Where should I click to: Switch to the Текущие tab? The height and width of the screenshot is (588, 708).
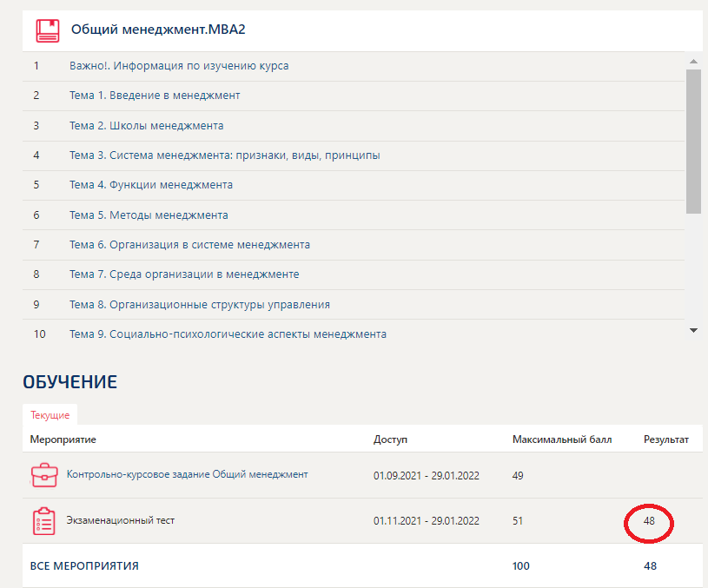click(x=50, y=415)
